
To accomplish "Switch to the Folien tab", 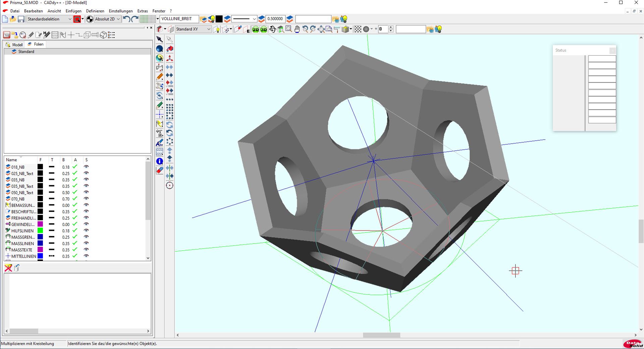I will click(36, 44).
